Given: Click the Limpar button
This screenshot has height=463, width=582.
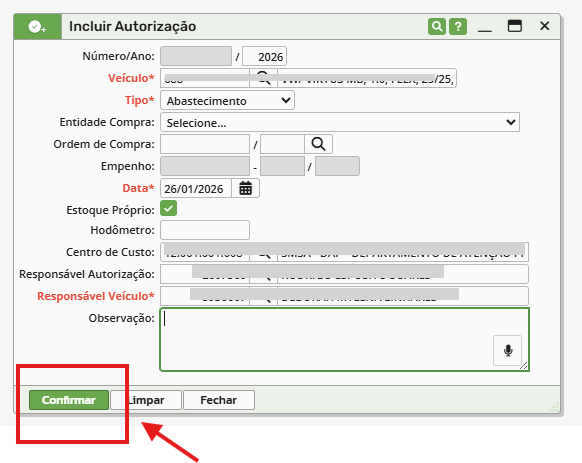Looking at the screenshot, I should (x=146, y=400).
